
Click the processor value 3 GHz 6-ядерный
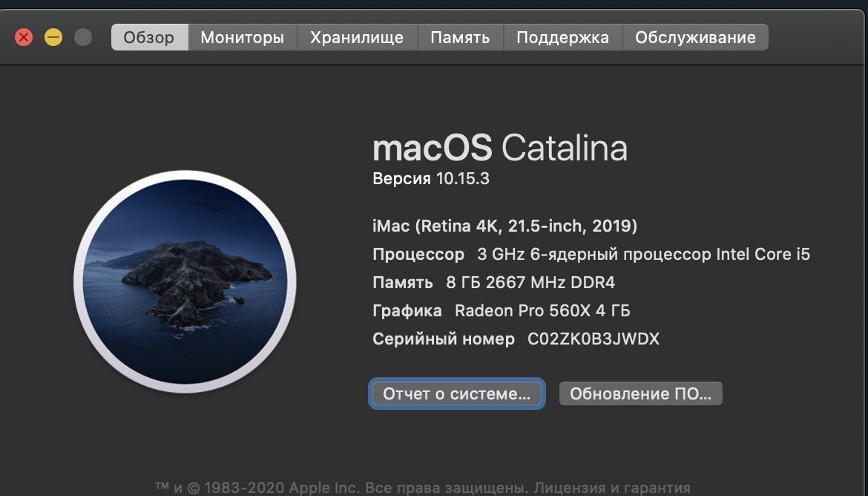click(644, 255)
